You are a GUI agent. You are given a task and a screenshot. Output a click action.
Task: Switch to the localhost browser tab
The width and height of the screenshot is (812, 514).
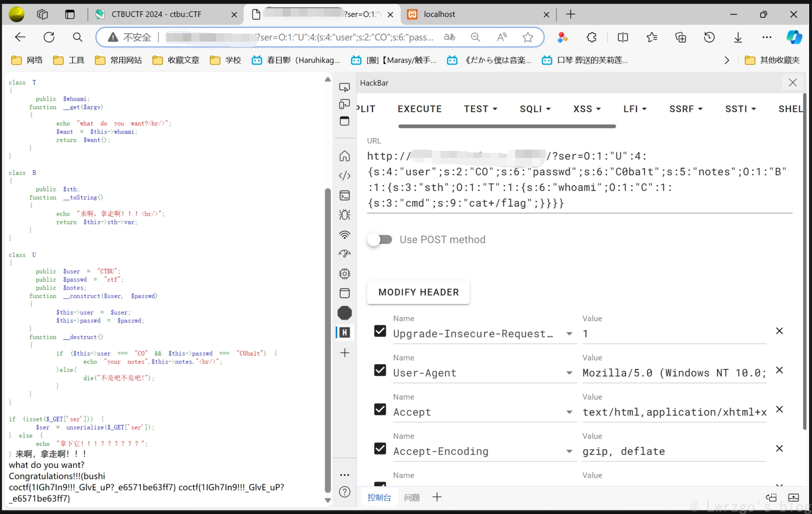coord(478,14)
